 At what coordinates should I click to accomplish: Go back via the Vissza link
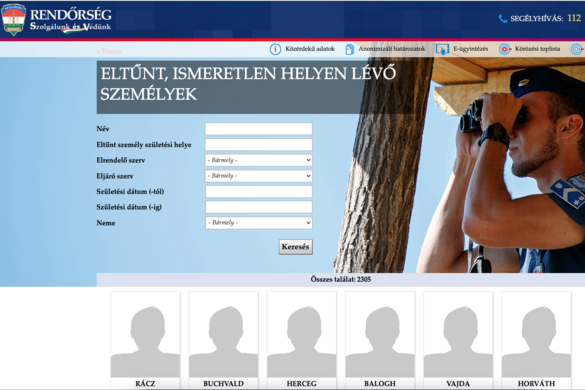(x=109, y=52)
